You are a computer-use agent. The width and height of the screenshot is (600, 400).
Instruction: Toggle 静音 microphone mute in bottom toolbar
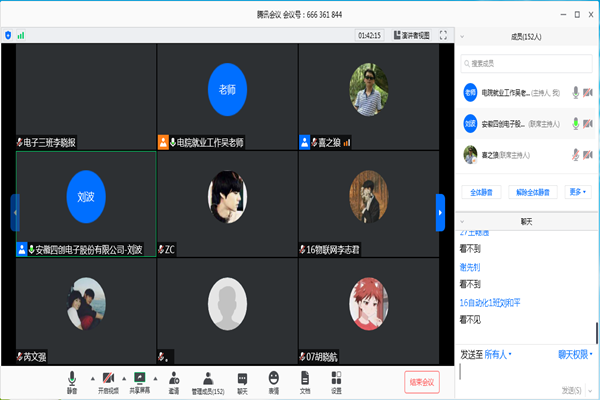click(x=72, y=381)
